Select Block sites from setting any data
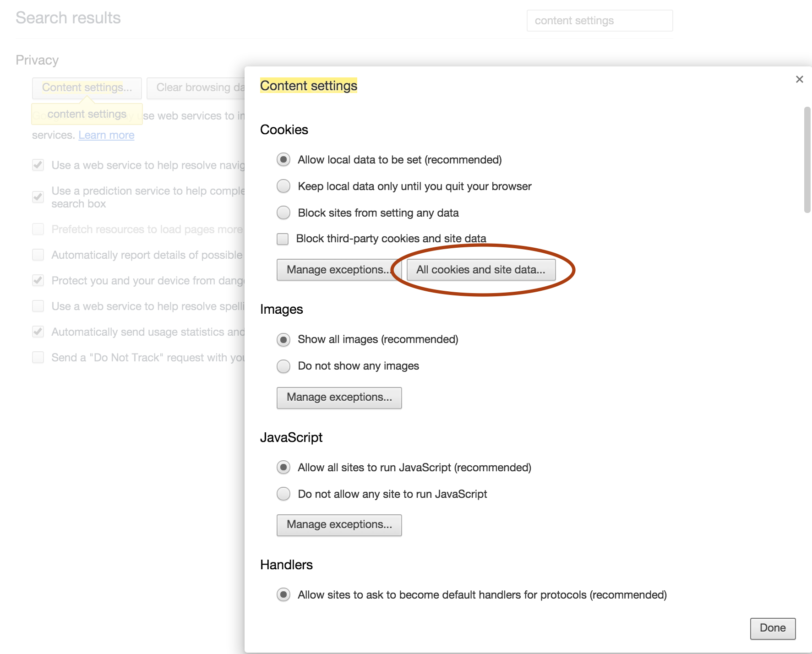Image resolution: width=812 pixels, height=654 pixels. (x=283, y=213)
